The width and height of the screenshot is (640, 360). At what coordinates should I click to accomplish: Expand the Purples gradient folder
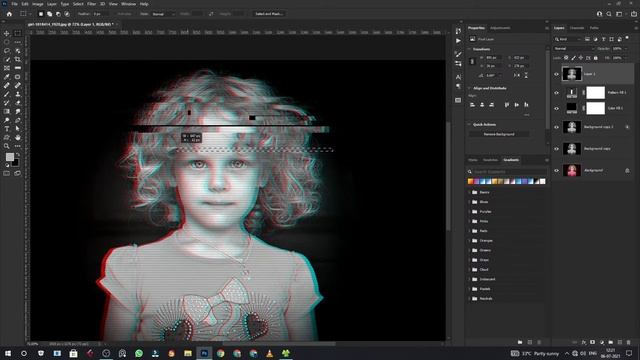[470, 211]
